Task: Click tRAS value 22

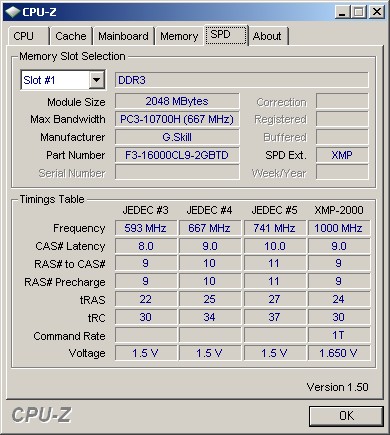Action: click(146, 299)
